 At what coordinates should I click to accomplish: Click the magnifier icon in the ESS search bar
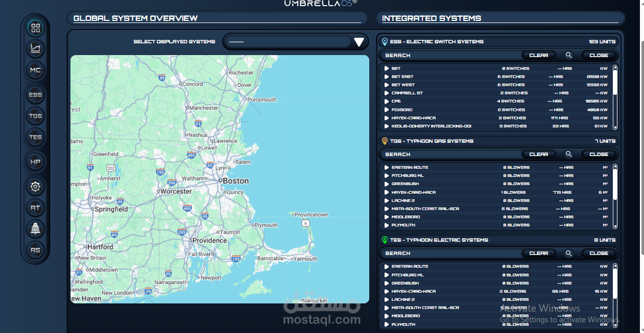[x=568, y=55]
